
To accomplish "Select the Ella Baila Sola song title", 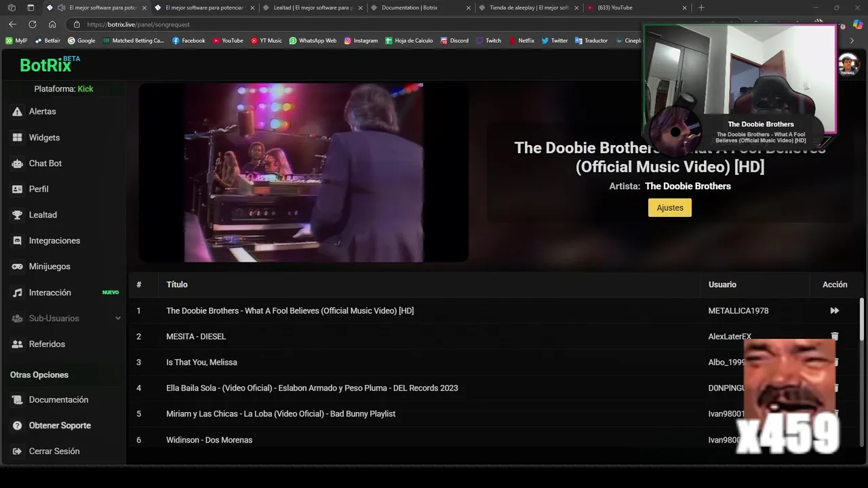I will click(x=312, y=388).
